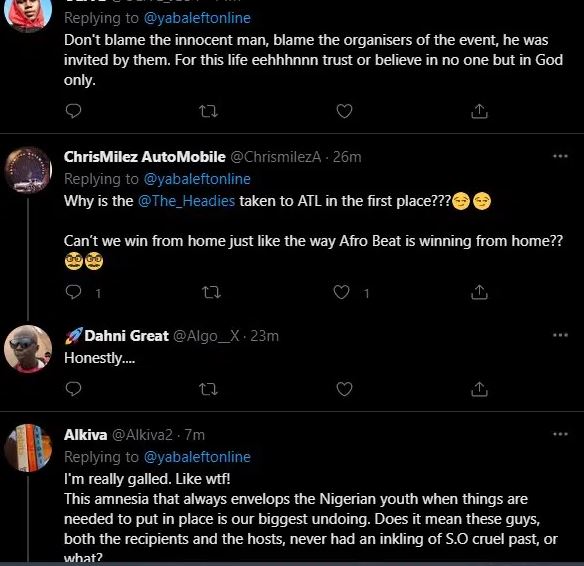View Dahni Great's profile picture
Screen dimensions: 584x566
(28, 349)
